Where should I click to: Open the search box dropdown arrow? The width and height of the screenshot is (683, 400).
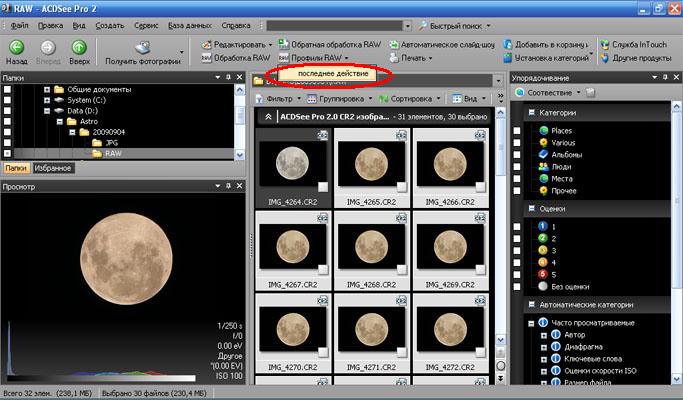[x=407, y=26]
